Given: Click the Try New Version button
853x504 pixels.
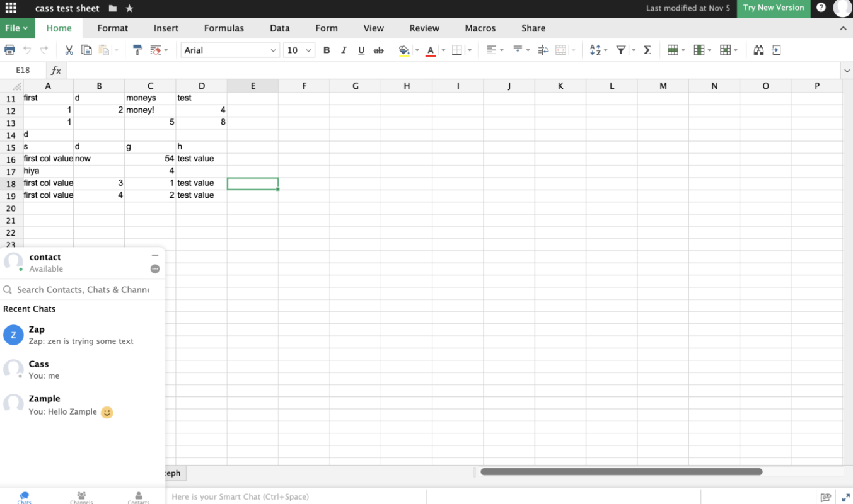Looking at the screenshot, I should click(774, 8).
